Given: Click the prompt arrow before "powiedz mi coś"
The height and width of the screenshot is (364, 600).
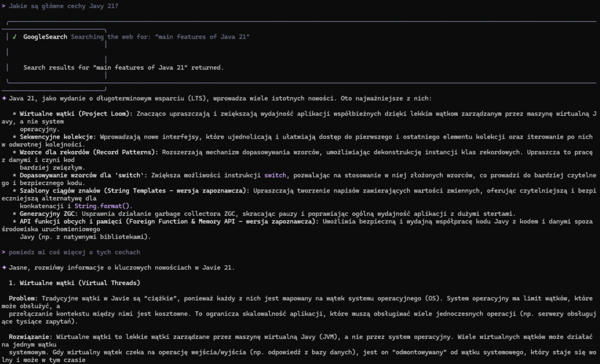Looking at the screenshot, I should click(x=4, y=252).
